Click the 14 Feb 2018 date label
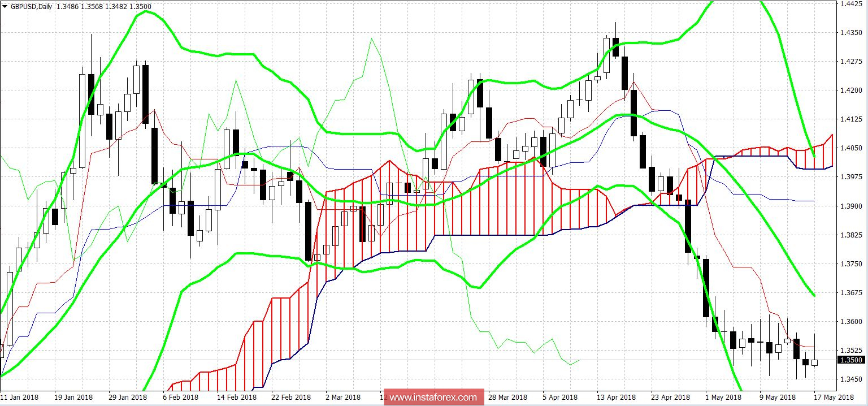 pyautogui.click(x=237, y=398)
